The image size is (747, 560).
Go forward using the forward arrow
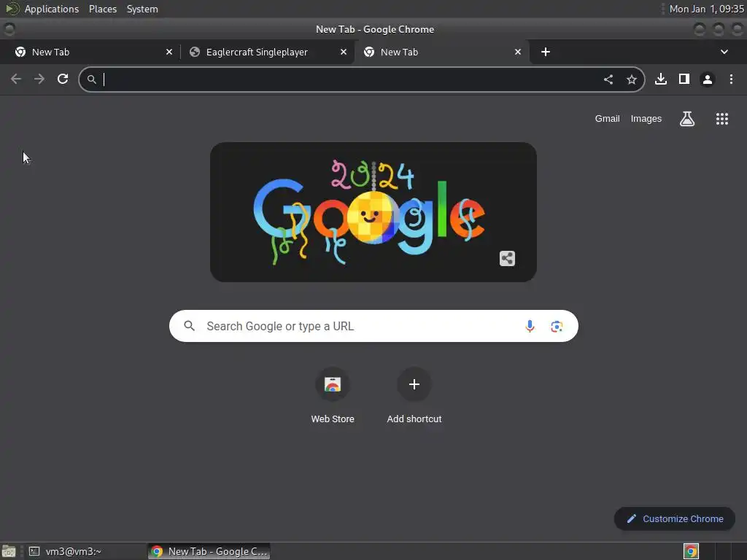(x=39, y=79)
